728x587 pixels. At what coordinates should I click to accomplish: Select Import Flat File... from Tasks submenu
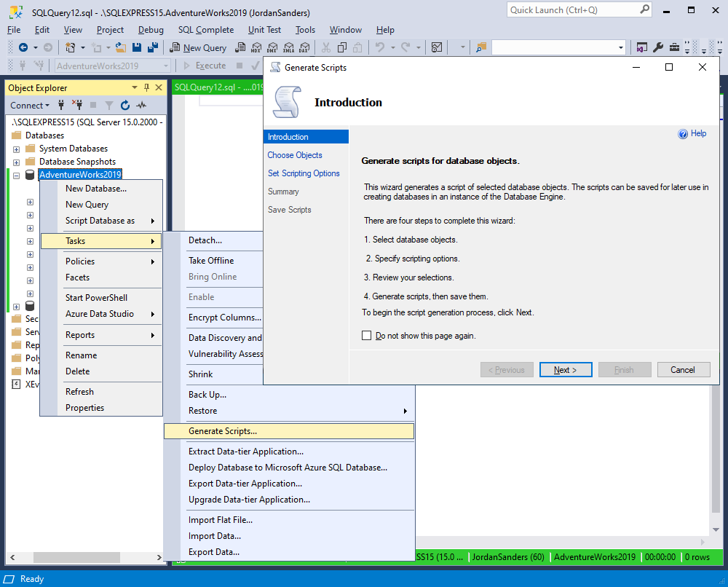point(289,520)
